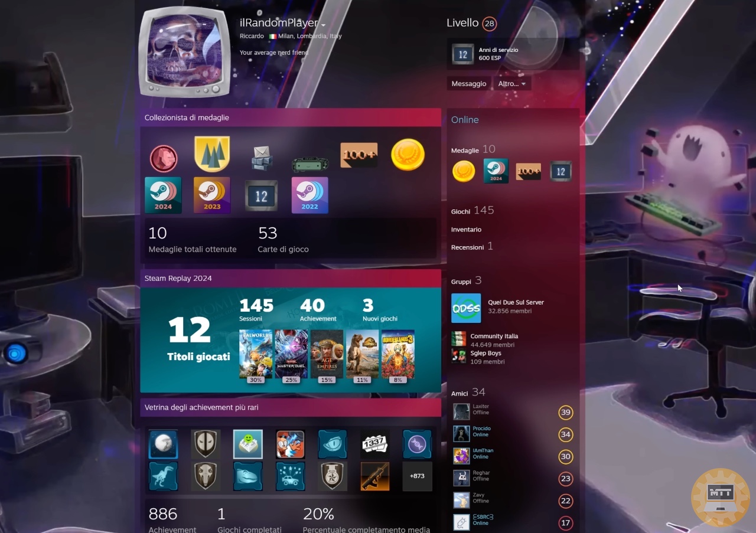This screenshot has height=533, width=756.
Task: Show remaining +873 achievements
Action: point(417,476)
